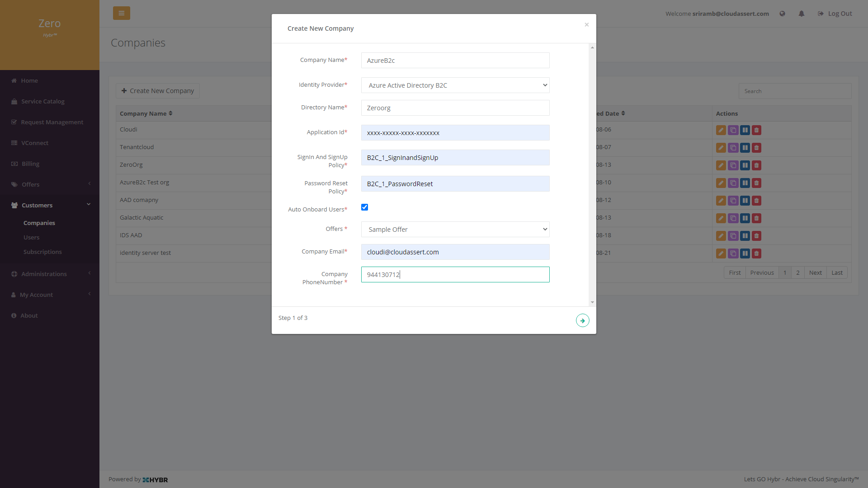Copy the Cloudi company row
The height and width of the screenshot is (488, 868).
pos(733,130)
